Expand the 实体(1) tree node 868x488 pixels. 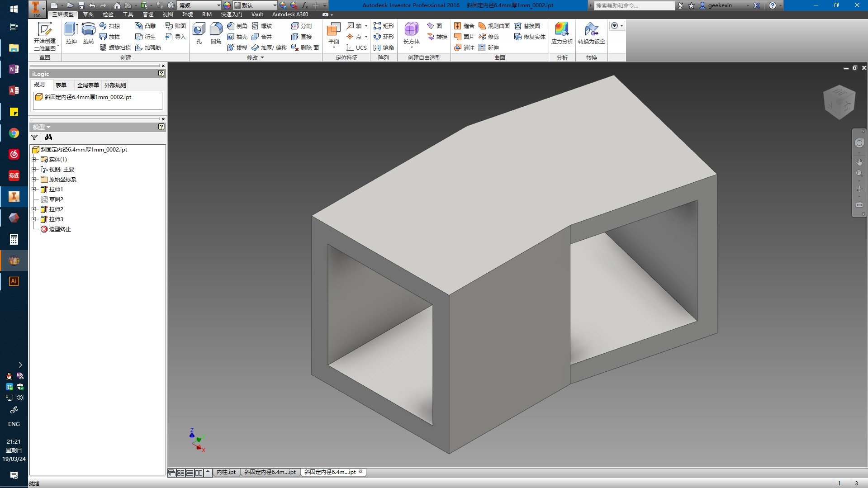[x=34, y=160]
